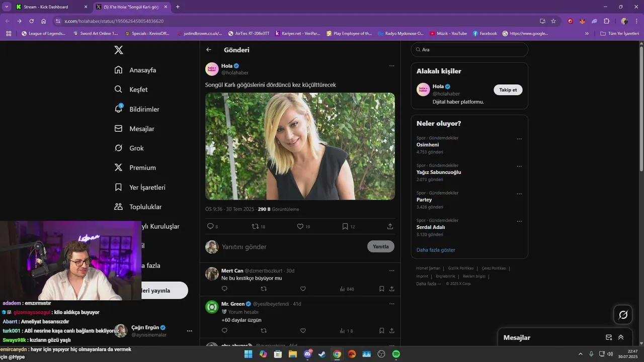
Task: Bookmark Mert Can's comment
Action: click(381, 289)
